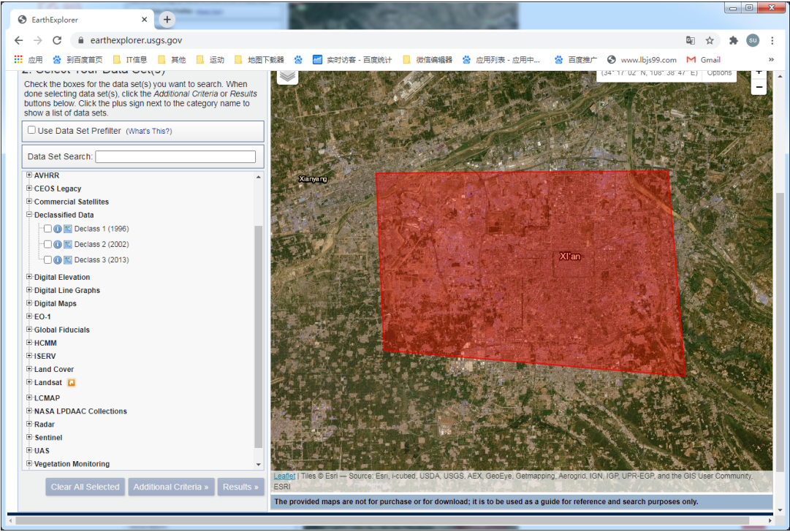Open the browser extensions puzzle icon

click(733, 41)
